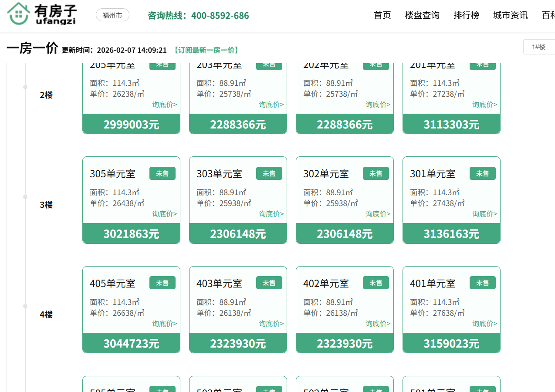Go to 首页 in navigation
This screenshot has height=392, width=555.
(382, 15)
